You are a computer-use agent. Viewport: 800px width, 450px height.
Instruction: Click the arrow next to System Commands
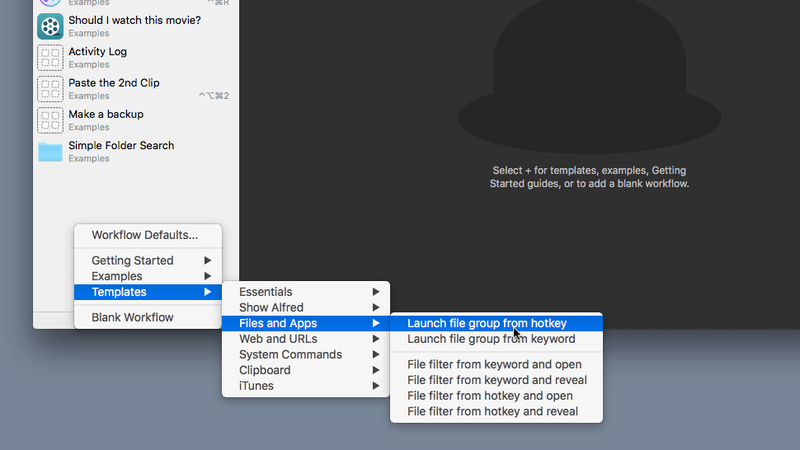click(376, 355)
